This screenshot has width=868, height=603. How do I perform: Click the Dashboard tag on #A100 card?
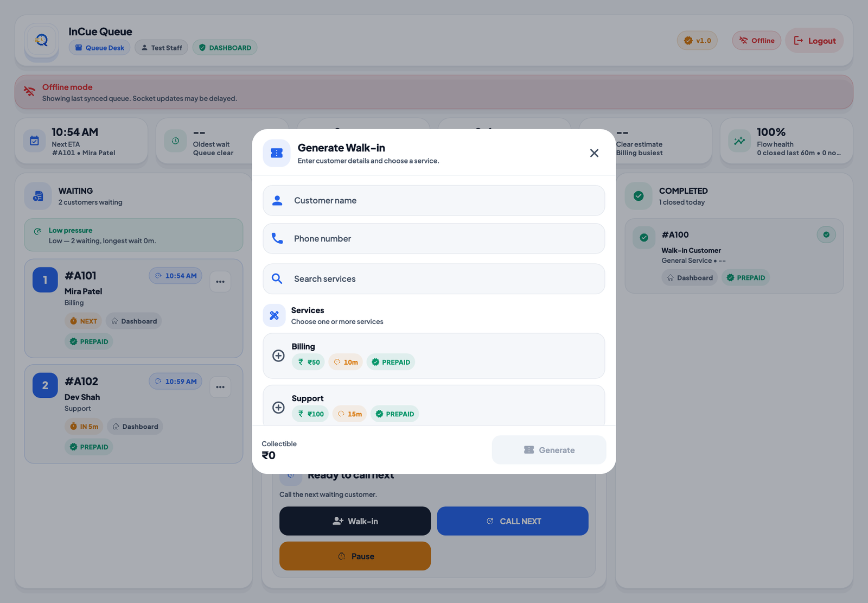coord(690,278)
